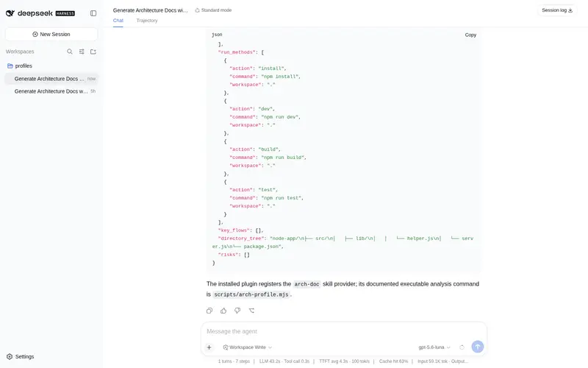Click the session title in header

(x=151, y=10)
